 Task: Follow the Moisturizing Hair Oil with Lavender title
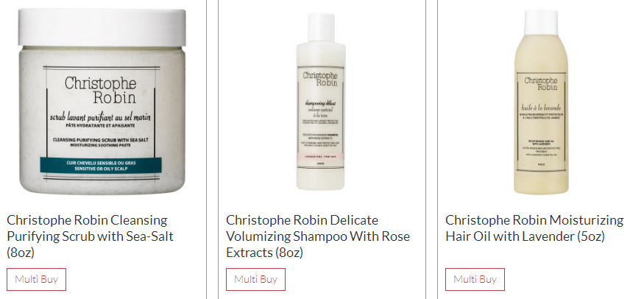coord(534,228)
